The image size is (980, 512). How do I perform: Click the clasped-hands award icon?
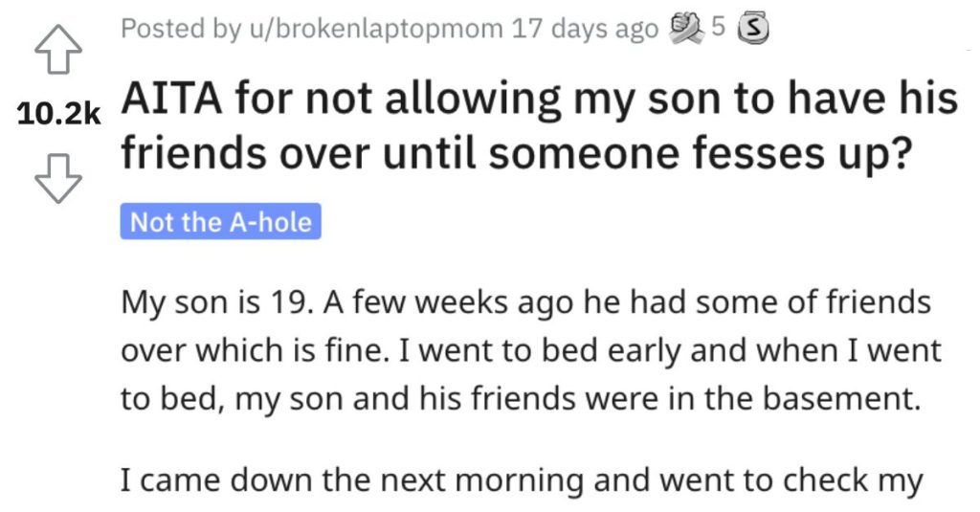(684, 29)
